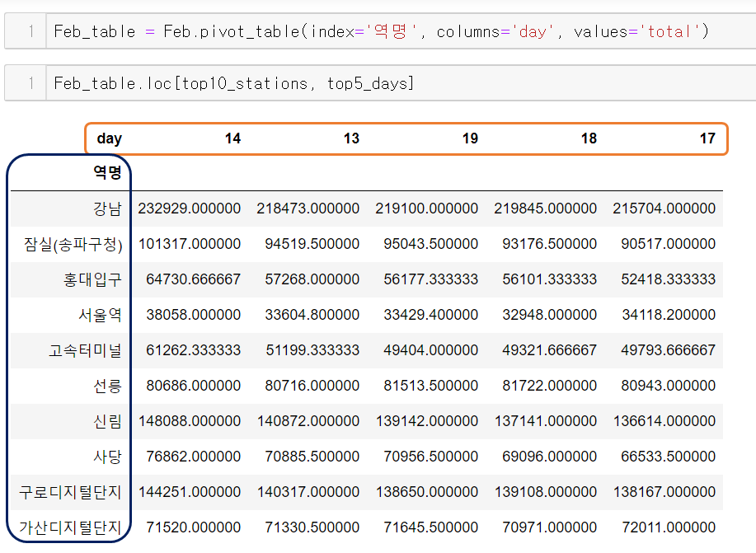Click cell value 139108.000000
The width and height of the screenshot is (756, 553).
pyautogui.click(x=545, y=492)
